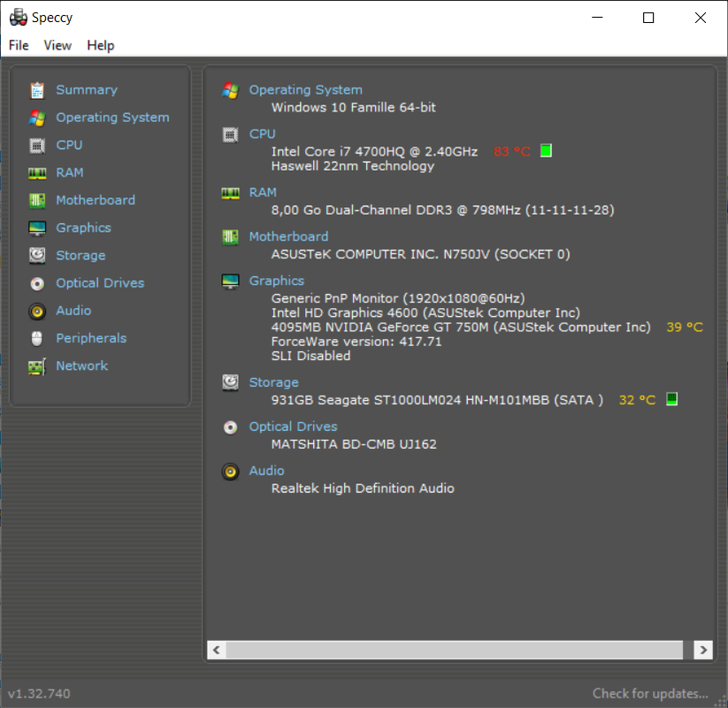Click Check for updates link

[650, 694]
